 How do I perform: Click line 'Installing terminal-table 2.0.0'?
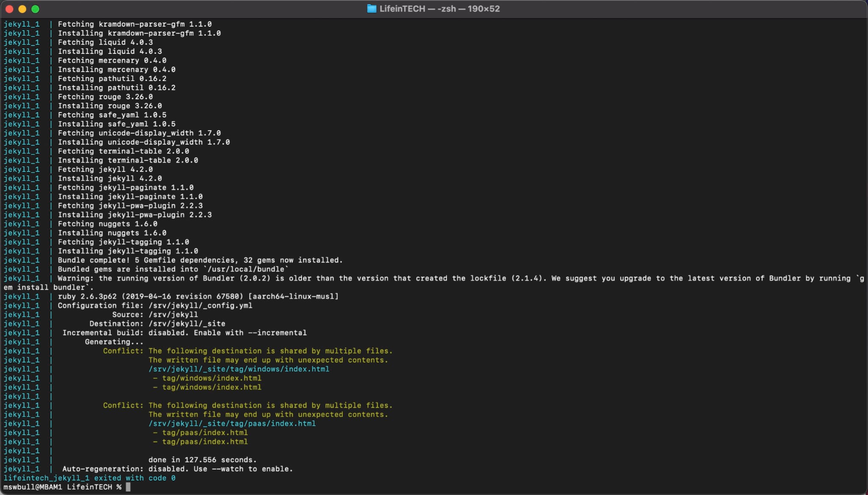coord(128,160)
